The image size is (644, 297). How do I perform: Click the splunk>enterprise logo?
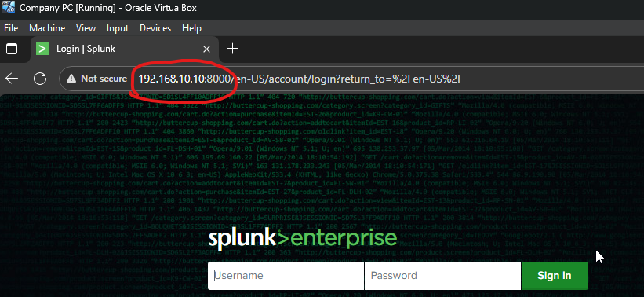[x=303, y=240]
